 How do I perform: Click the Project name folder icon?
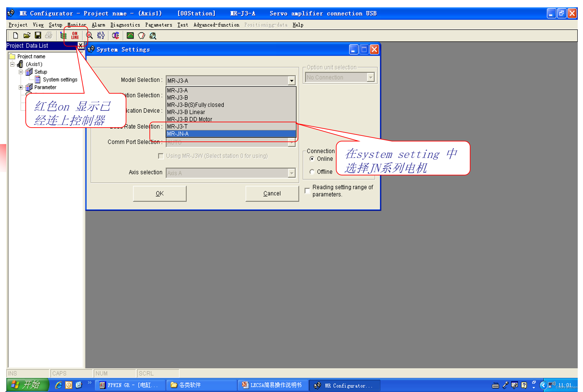[12, 56]
